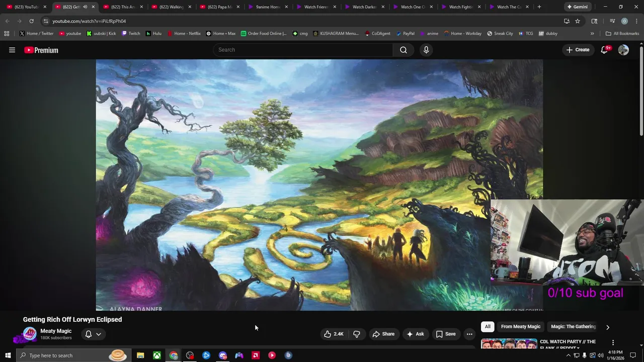Open the Sneak City bookmark
644x362 pixels.
(500, 33)
